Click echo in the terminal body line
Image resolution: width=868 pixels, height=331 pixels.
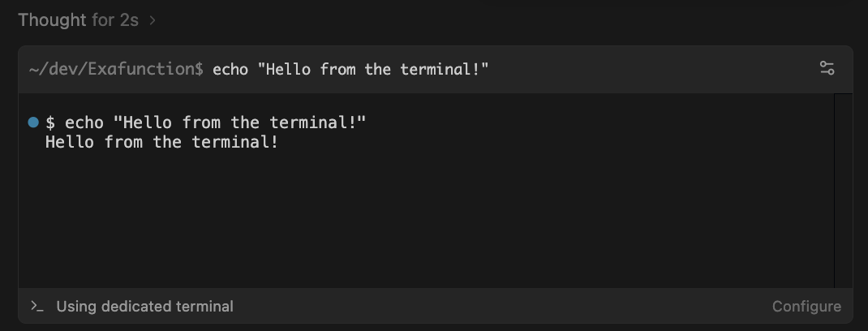(x=84, y=123)
